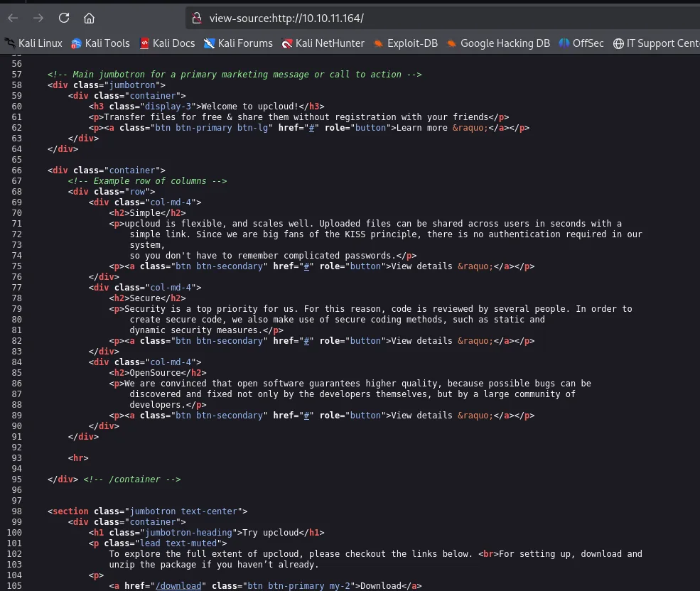This screenshot has height=591, width=700.
Task: Click the # href on source line 82
Action: (306, 340)
